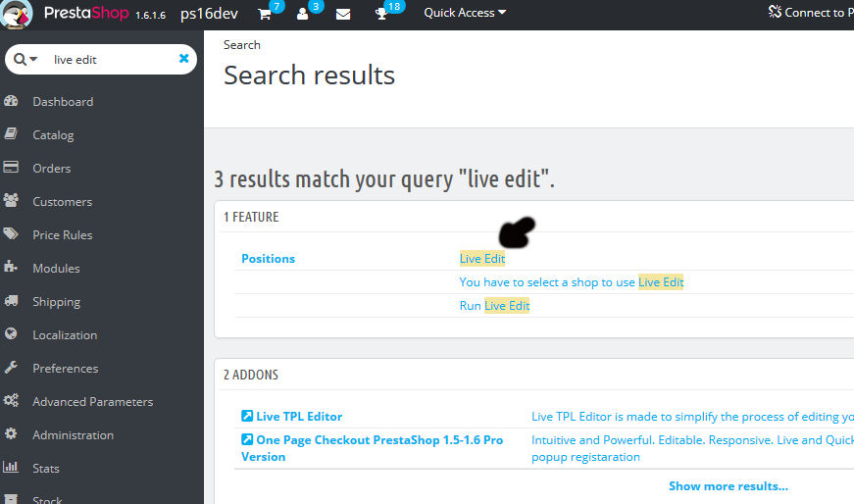This screenshot has height=504, width=854.
Task: Click Live TPL Editor description text
Action: tap(692, 417)
